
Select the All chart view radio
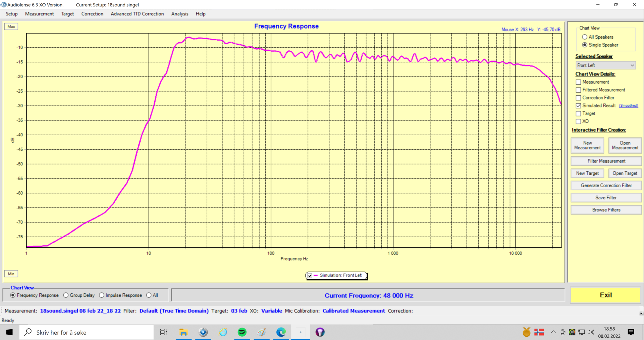tap(149, 295)
